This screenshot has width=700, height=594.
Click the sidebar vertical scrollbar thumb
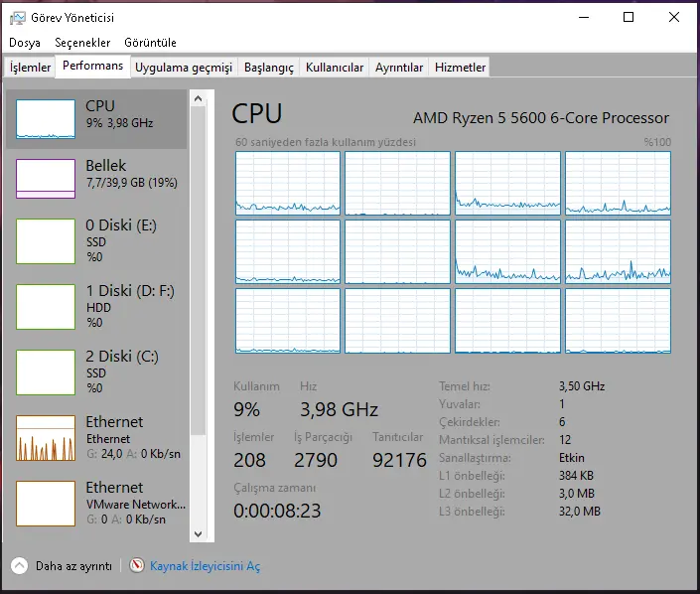(199, 270)
